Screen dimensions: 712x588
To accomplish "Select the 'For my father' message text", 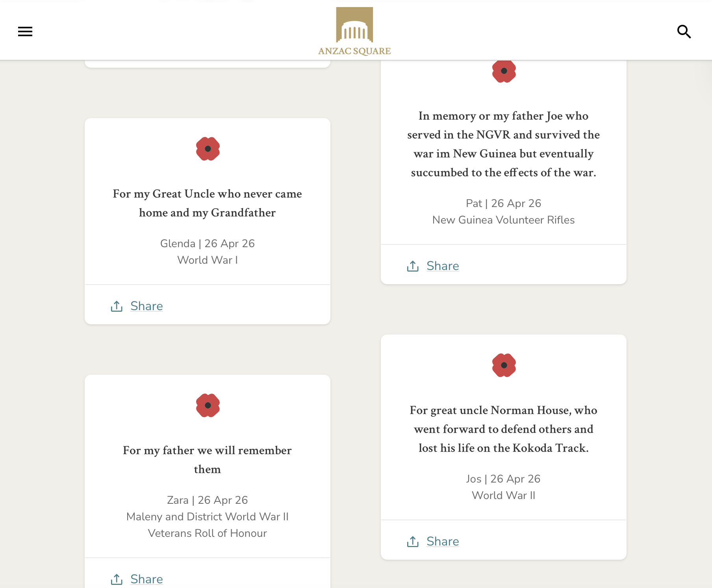I will [x=208, y=460].
